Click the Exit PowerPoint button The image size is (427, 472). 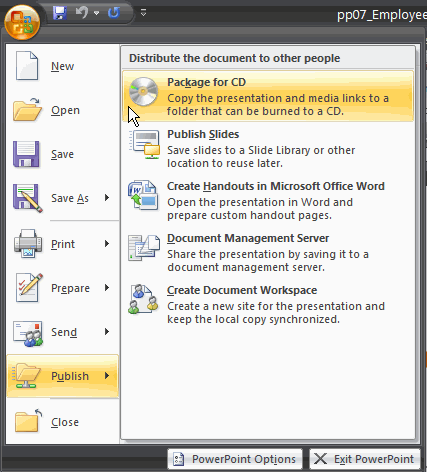click(365, 459)
